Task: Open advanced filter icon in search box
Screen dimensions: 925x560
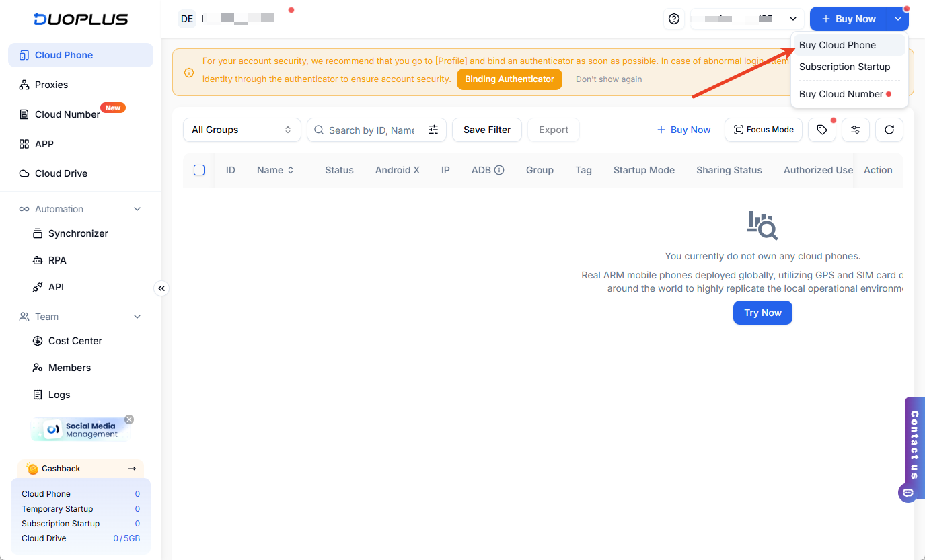Action: click(x=433, y=130)
